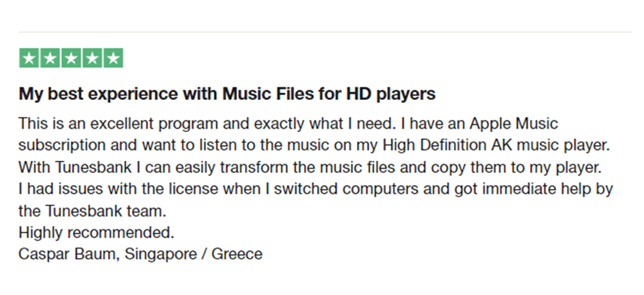Select the fifth and last rating star

point(112,58)
